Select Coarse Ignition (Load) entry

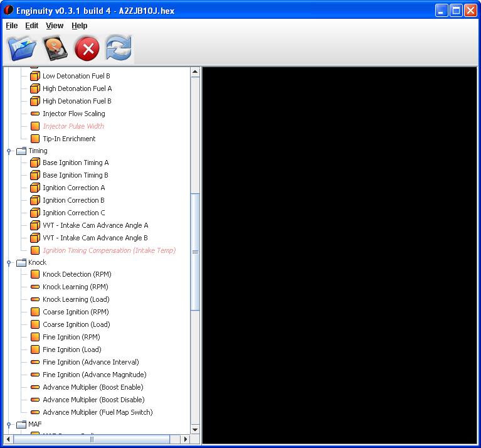tap(77, 324)
